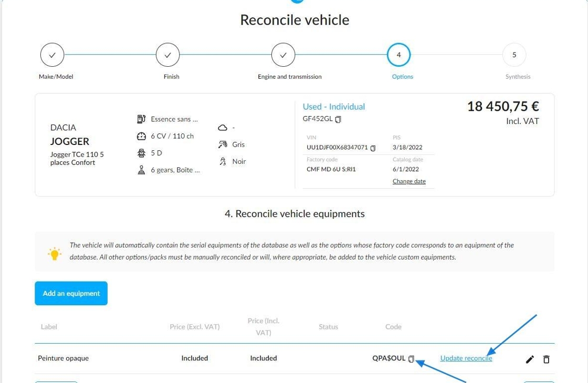Delete the Peinture opaque equipment
The width and height of the screenshot is (588, 383).
(547, 359)
